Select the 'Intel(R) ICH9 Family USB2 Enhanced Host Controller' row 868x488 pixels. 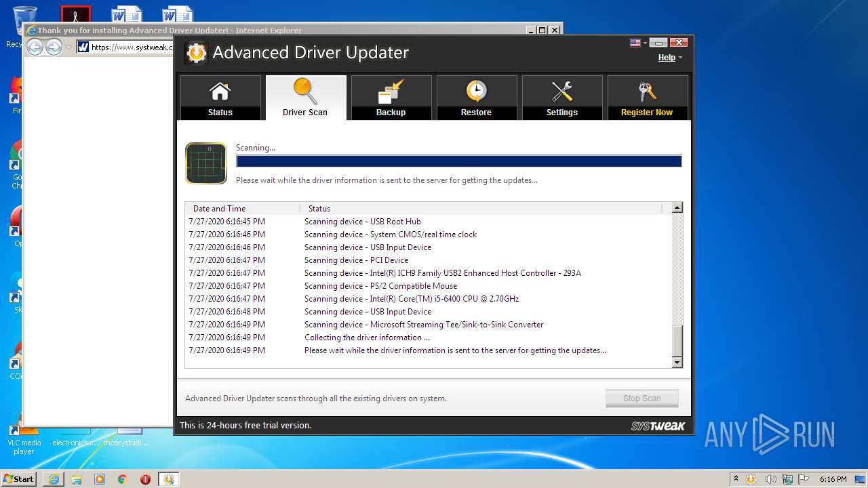coord(429,273)
